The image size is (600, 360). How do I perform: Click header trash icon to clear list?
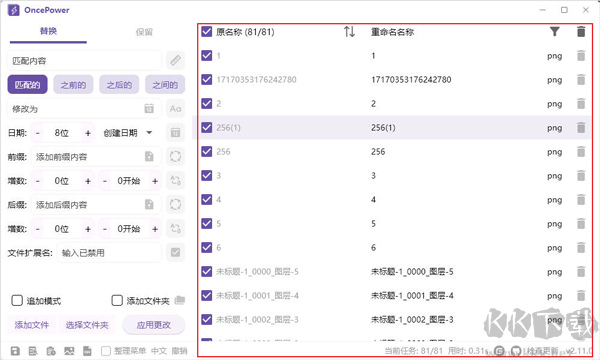point(581,32)
